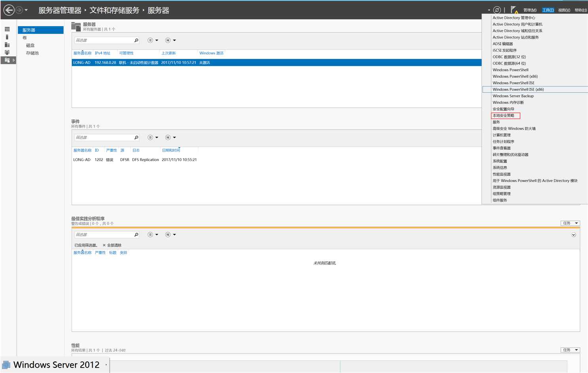Select the LONG-AD server row

276,62
